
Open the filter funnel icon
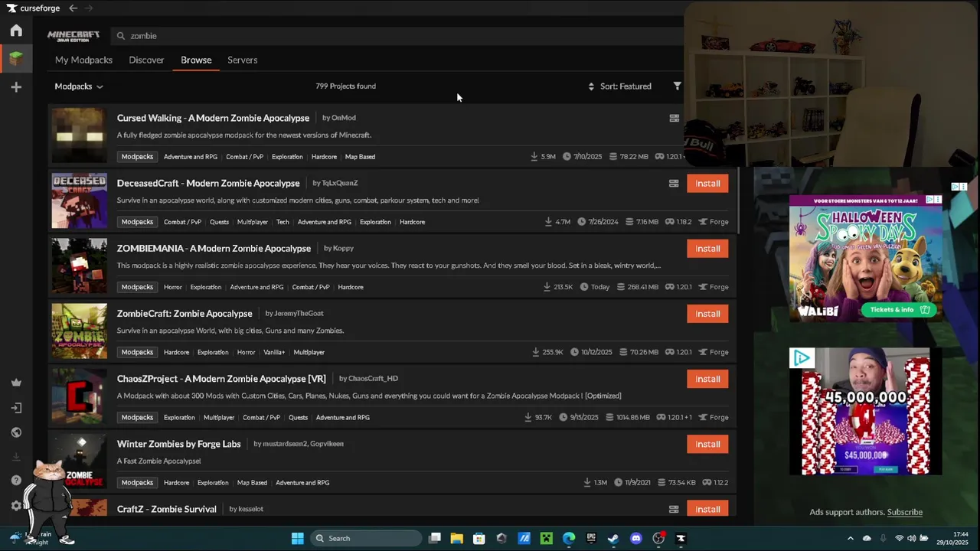coord(677,86)
